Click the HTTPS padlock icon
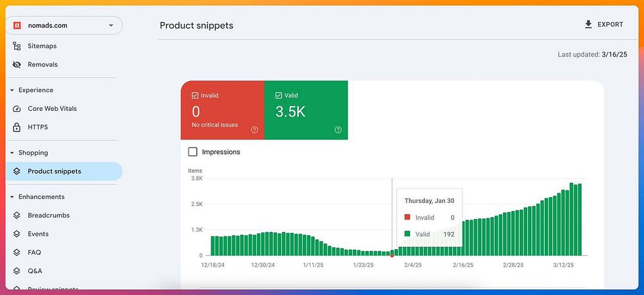Image resolution: width=644 pixels, height=295 pixels. (x=17, y=128)
